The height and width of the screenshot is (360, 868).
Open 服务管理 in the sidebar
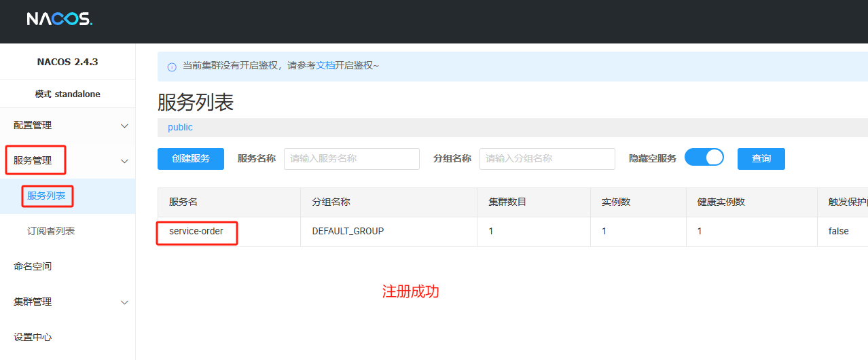(33, 161)
